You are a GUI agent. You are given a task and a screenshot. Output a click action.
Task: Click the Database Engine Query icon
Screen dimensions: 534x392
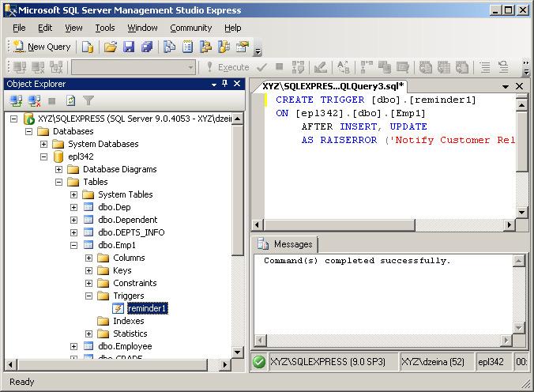coord(88,47)
